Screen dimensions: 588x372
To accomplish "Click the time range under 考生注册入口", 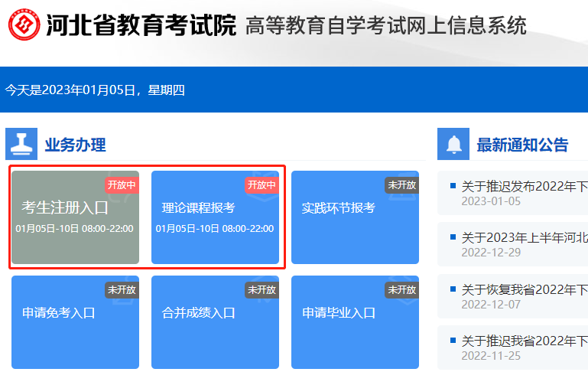I will pos(74,229).
